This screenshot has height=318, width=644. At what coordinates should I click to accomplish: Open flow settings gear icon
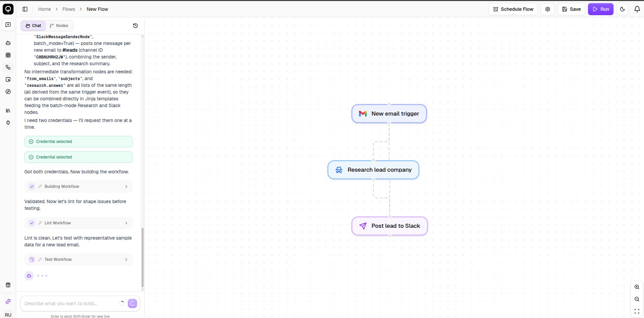(548, 9)
